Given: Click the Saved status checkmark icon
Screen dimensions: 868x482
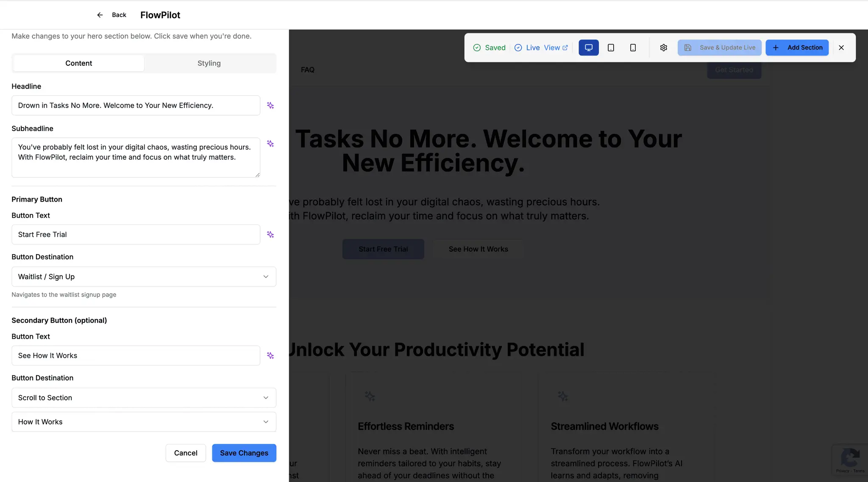Looking at the screenshot, I should 477,47.
